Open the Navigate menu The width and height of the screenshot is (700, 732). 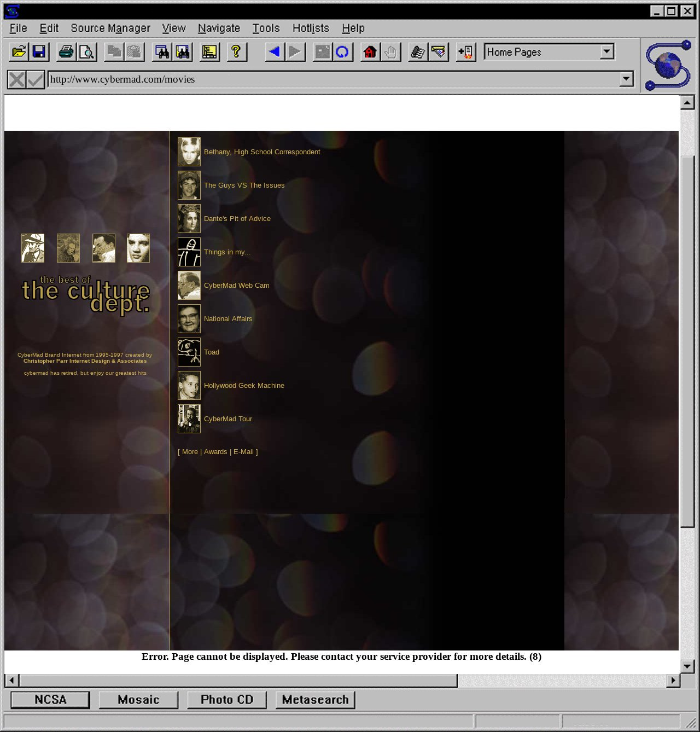[219, 28]
